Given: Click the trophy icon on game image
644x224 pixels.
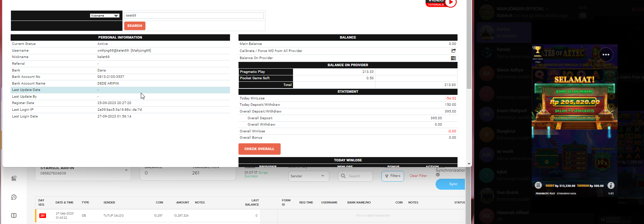Looking at the screenshot, I should pos(537,50).
